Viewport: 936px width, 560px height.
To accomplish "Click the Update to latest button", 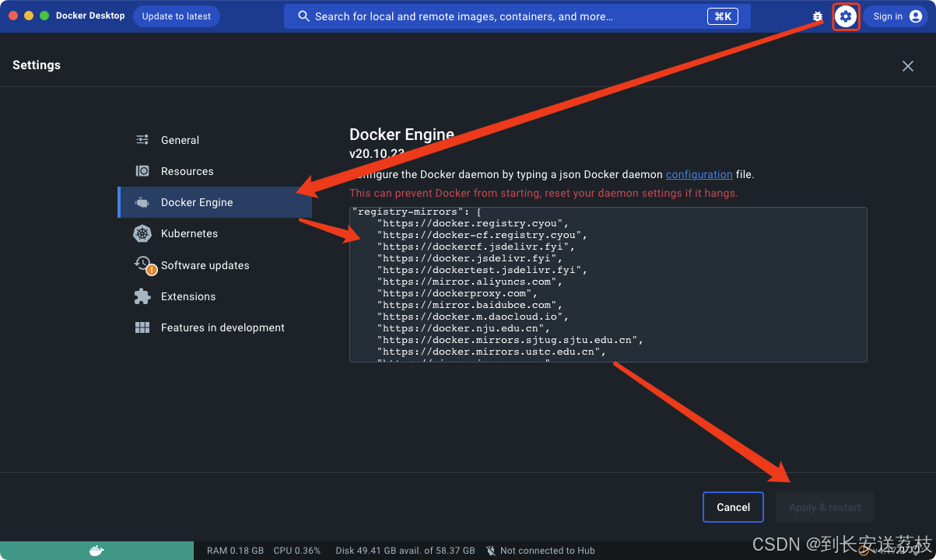I will click(177, 16).
